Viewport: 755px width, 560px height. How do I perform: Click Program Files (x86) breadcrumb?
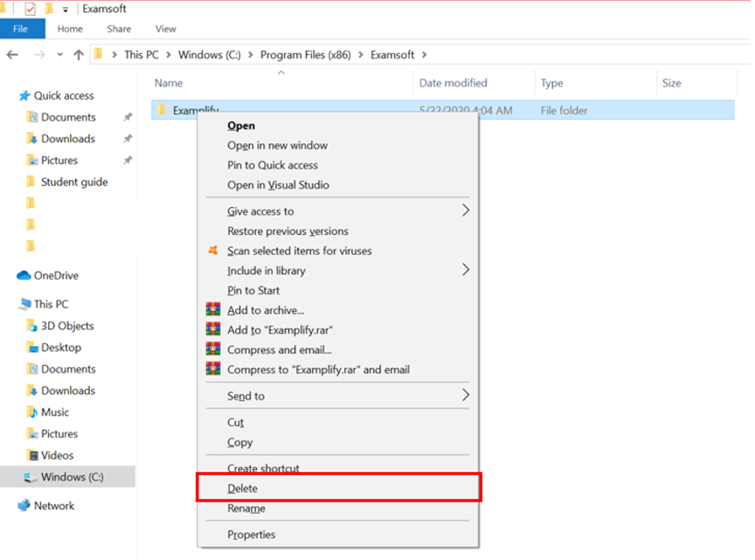point(305,55)
